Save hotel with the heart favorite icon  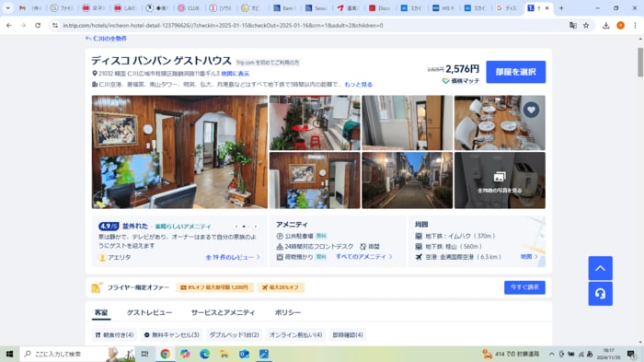pos(531,110)
